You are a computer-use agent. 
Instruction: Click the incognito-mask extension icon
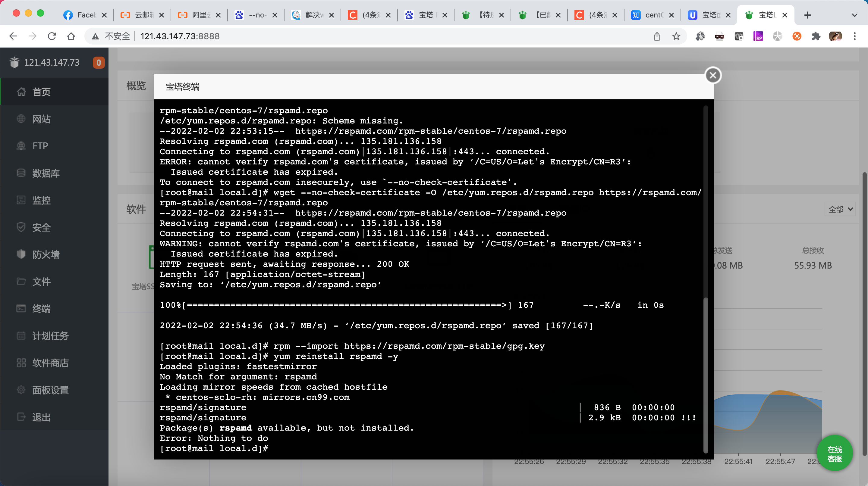click(x=719, y=36)
